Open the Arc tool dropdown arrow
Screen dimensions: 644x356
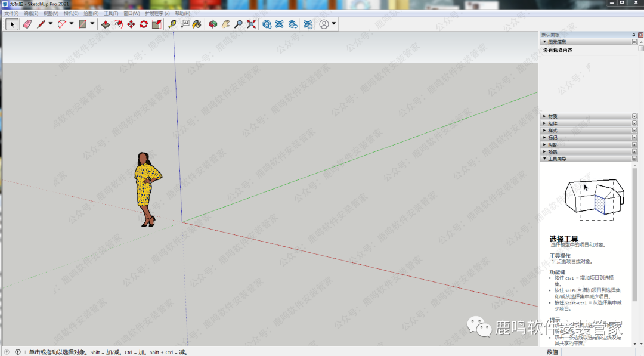click(x=72, y=24)
